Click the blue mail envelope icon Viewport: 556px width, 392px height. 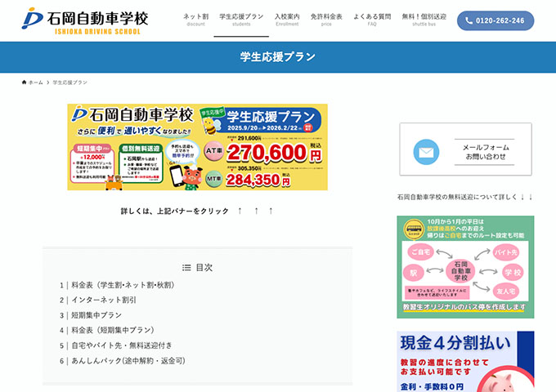point(426,152)
